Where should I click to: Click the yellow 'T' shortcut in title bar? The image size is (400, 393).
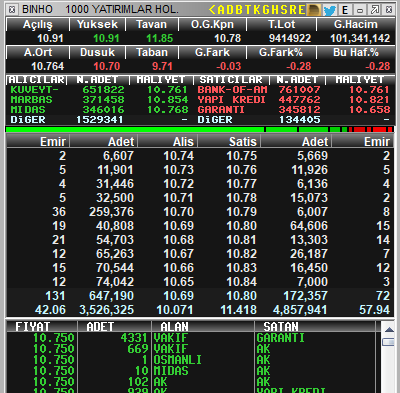coord(247,10)
